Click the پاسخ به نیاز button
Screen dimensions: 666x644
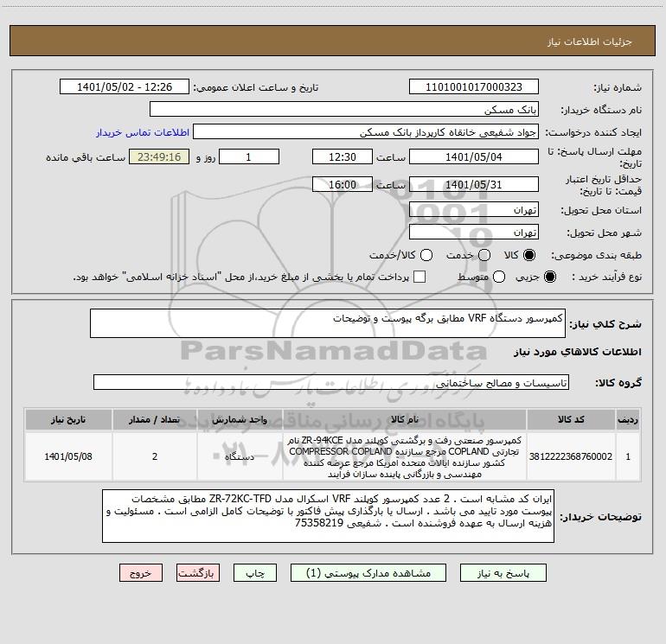tap(503, 573)
